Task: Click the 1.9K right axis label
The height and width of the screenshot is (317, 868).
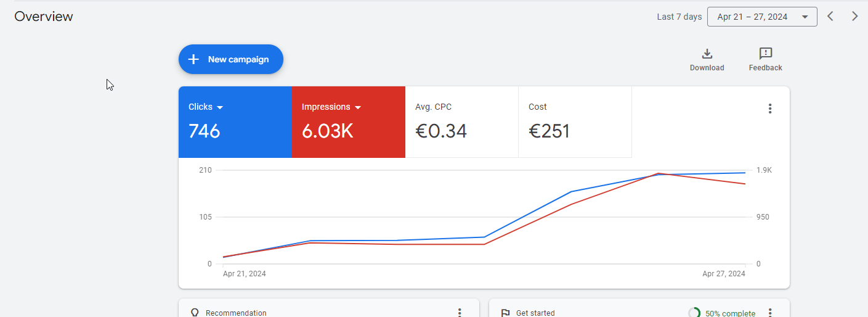Action: click(x=764, y=170)
